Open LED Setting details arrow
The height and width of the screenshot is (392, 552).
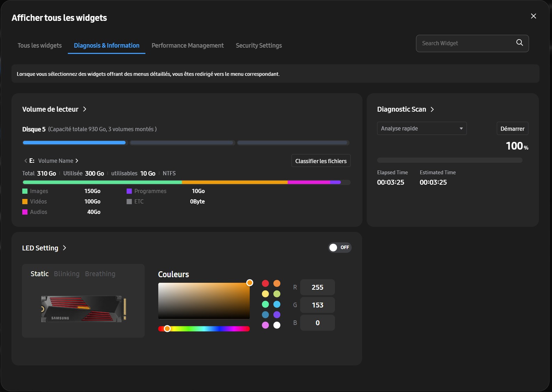click(64, 248)
